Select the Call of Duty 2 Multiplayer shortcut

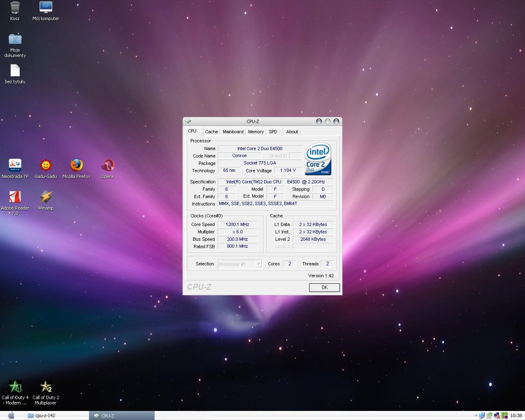(x=46, y=392)
